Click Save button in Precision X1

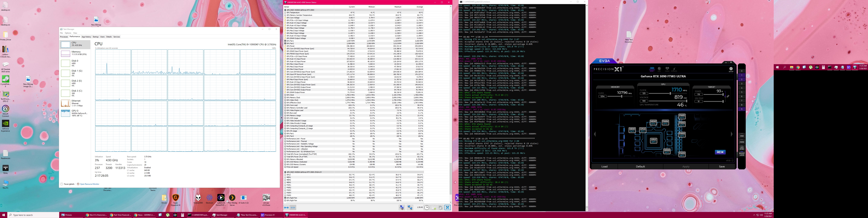tap(722, 166)
